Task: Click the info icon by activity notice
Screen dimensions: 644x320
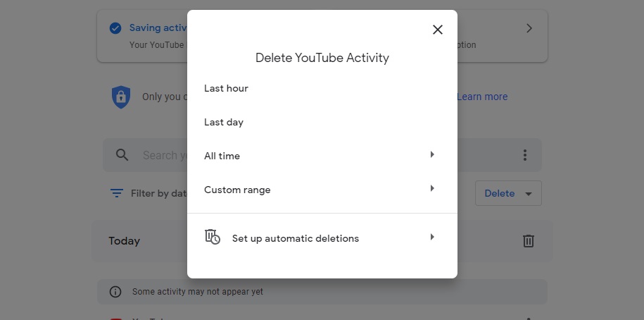Action: point(115,291)
